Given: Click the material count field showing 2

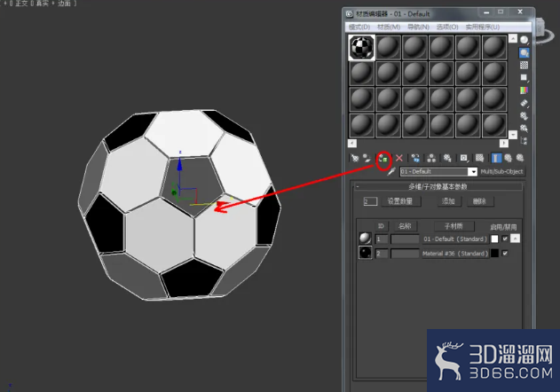Looking at the screenshot, I should click(x=370, y=201).
